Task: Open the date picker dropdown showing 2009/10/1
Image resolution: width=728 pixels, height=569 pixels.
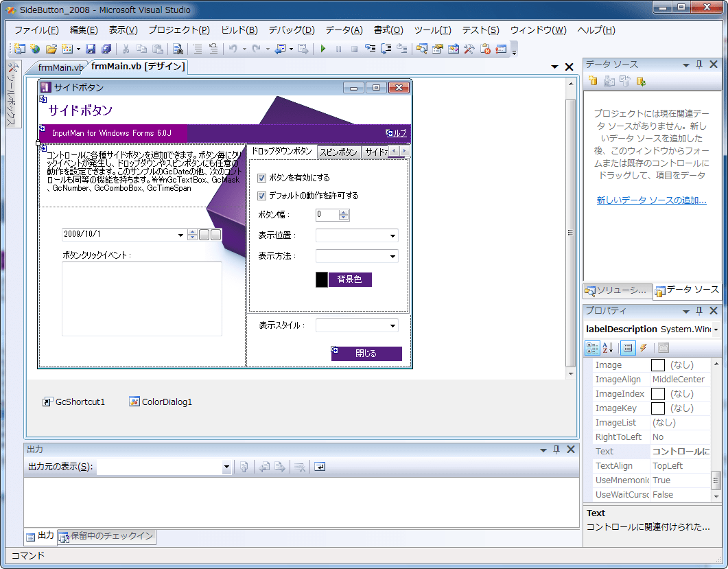Action: (180, 234)
